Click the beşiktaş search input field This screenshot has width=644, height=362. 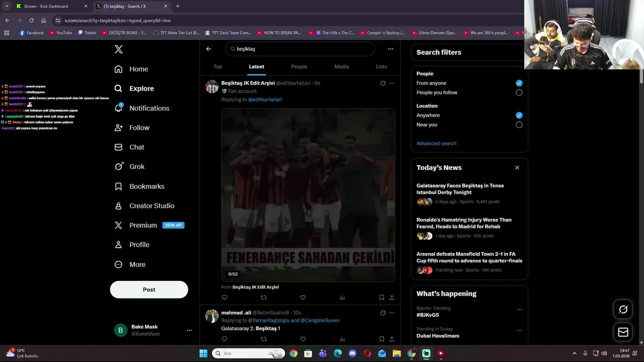300,49
